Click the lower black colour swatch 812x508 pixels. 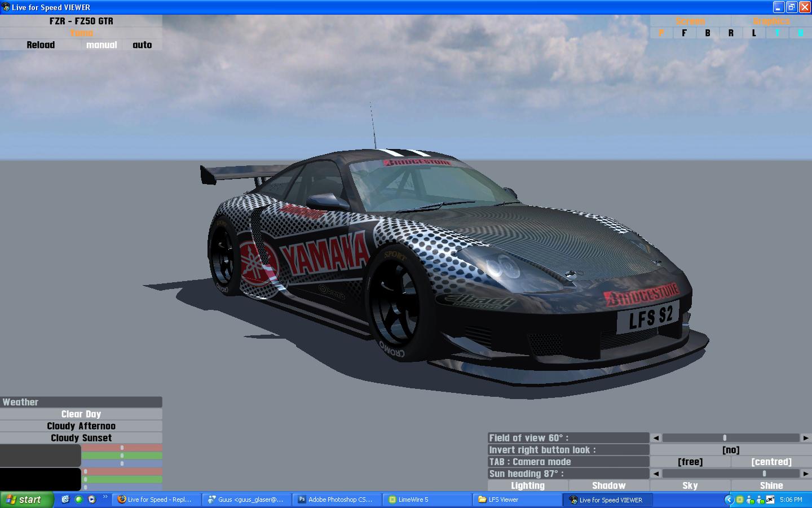41,479
